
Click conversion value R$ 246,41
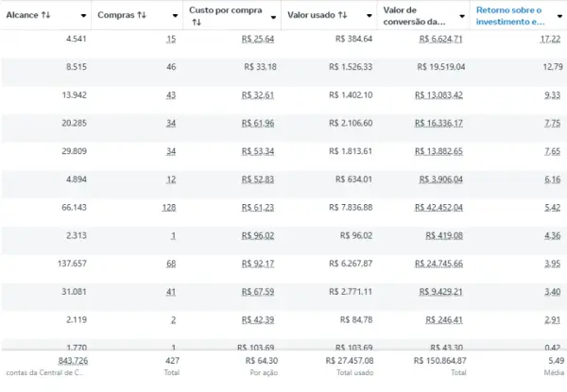point(444,320)
